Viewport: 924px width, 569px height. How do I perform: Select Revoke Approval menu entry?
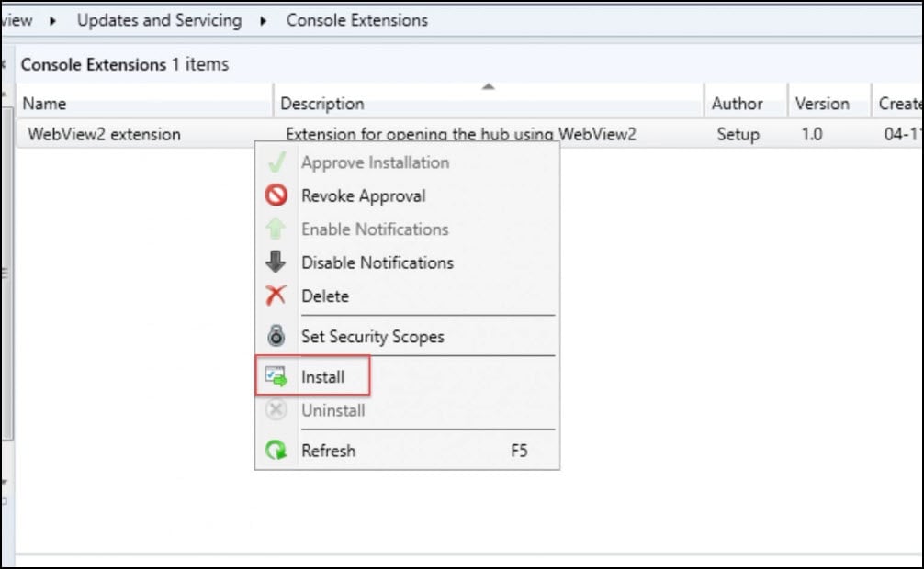click(407, 195)
